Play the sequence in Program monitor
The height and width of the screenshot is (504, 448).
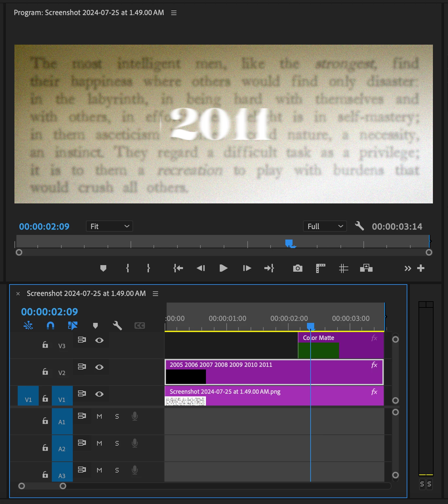pos(223,268)
